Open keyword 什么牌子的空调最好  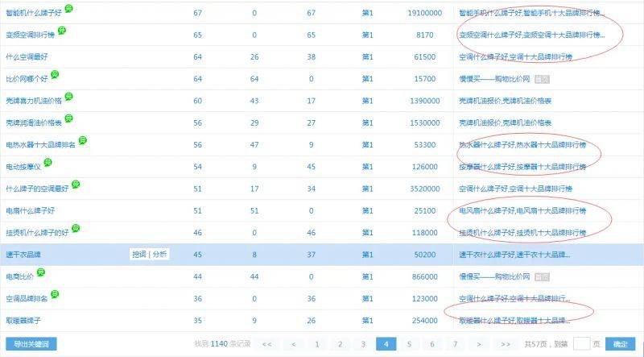point(37,189)
